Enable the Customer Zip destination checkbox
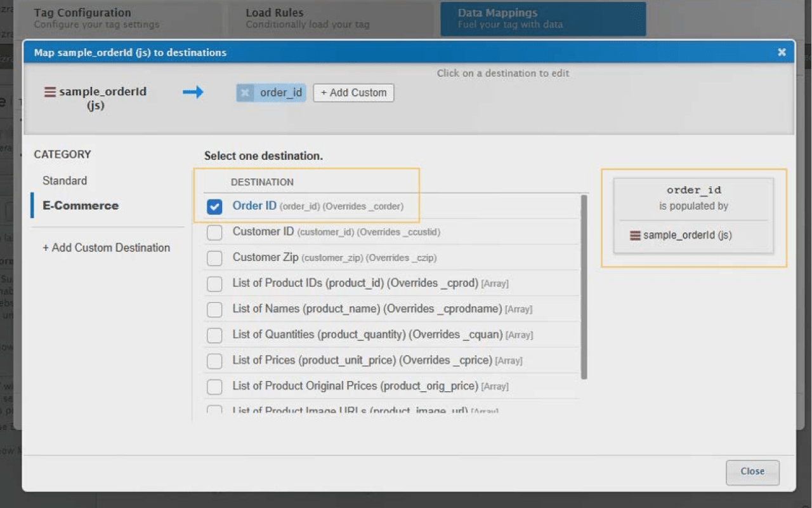Image resolution: width=812 pixels, height=508 pixels. [214, 258]
